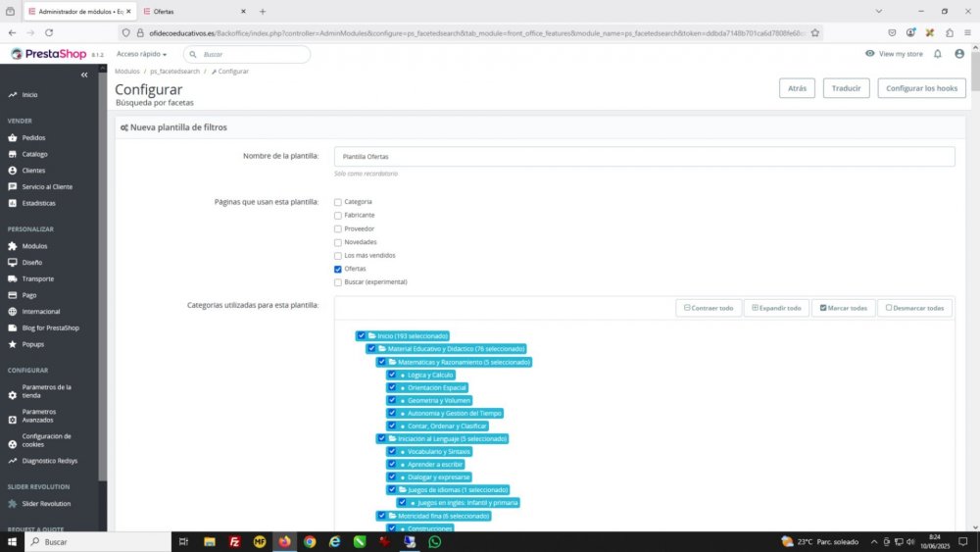
Task: Open browser extensions puzzle icon
Action: [950, 33]
